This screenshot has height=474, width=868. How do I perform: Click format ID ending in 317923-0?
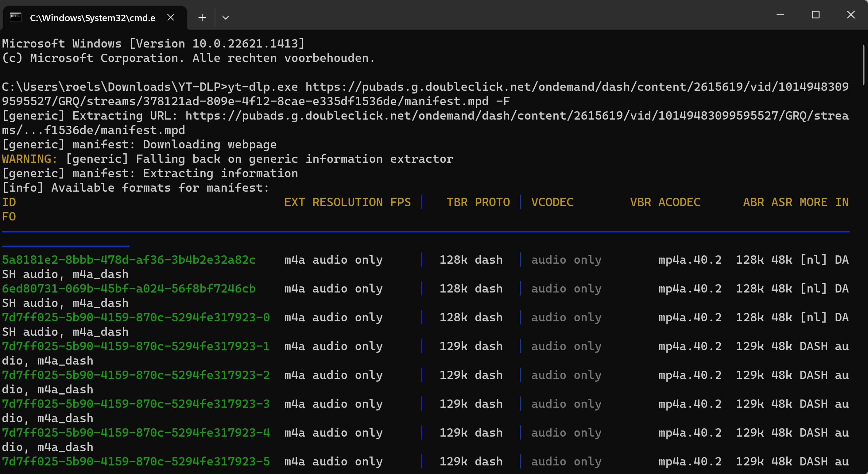[136, 317]
